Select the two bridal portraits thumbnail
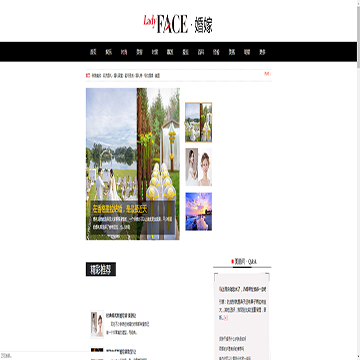The height and width of the screenshot is (360, 360). point(199,167)
